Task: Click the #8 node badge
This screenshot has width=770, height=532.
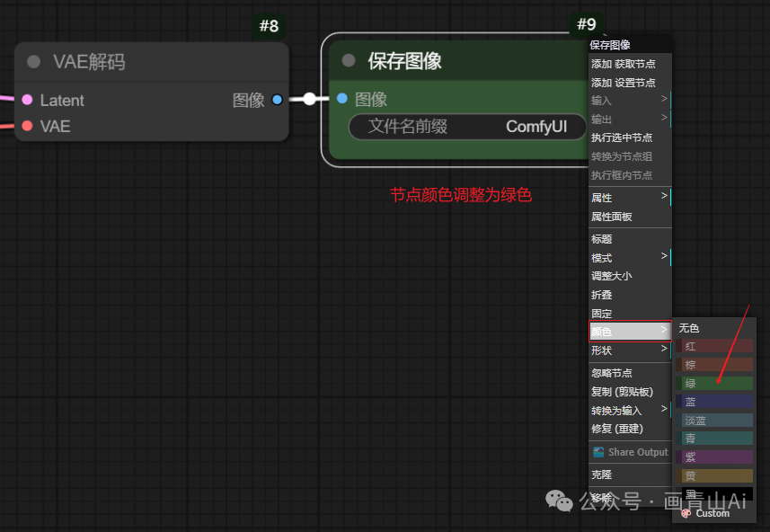Action: (270, 25)
